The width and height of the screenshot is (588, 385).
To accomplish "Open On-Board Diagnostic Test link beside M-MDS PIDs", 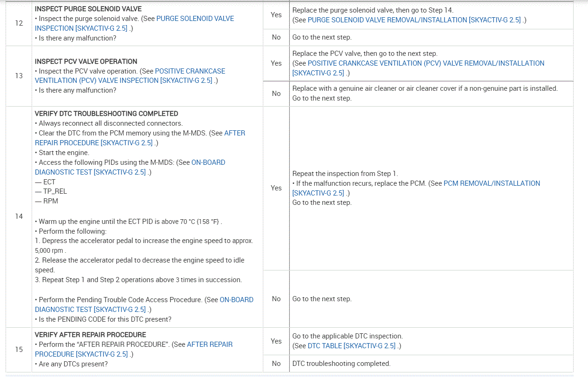I will [208, 162].
